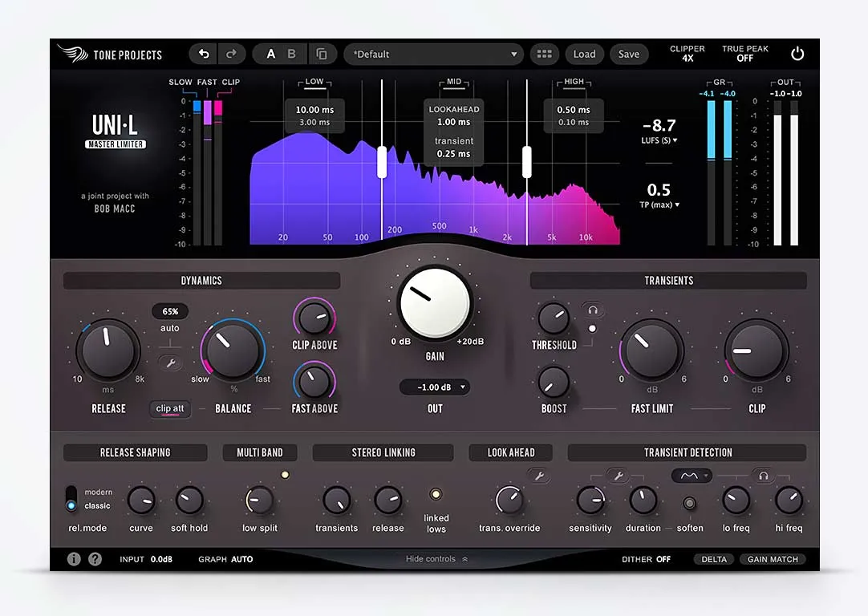Viewport: 868px width, 616px height.
Task: Select preset slot B
Action: [x=291, y=54]
